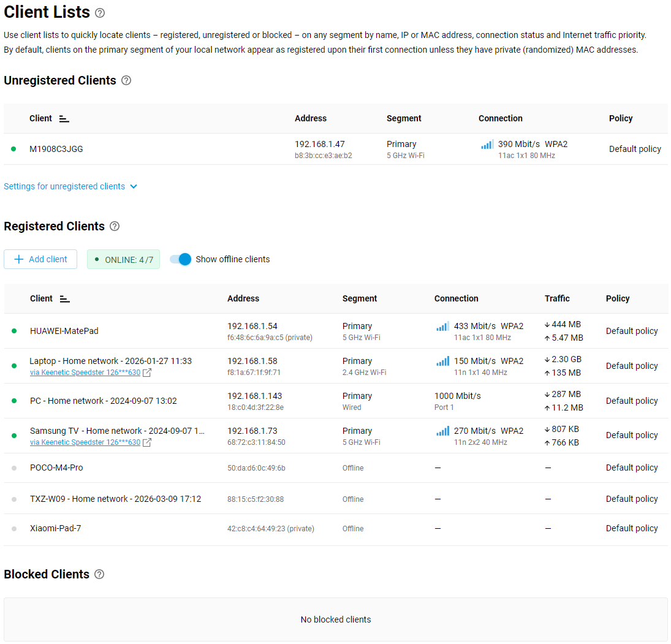This screenshot has height=644, width=671.
Task: Sort registered clients via Client sort icon
Action: click(64, 298)
